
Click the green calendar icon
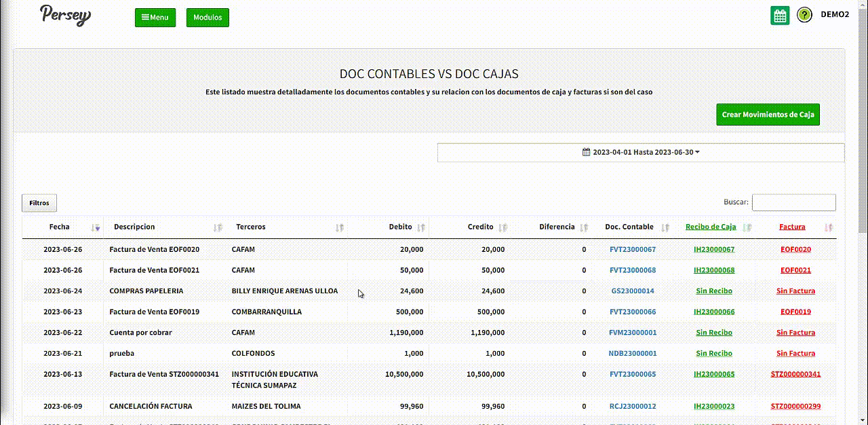click(x=780, y=16)
